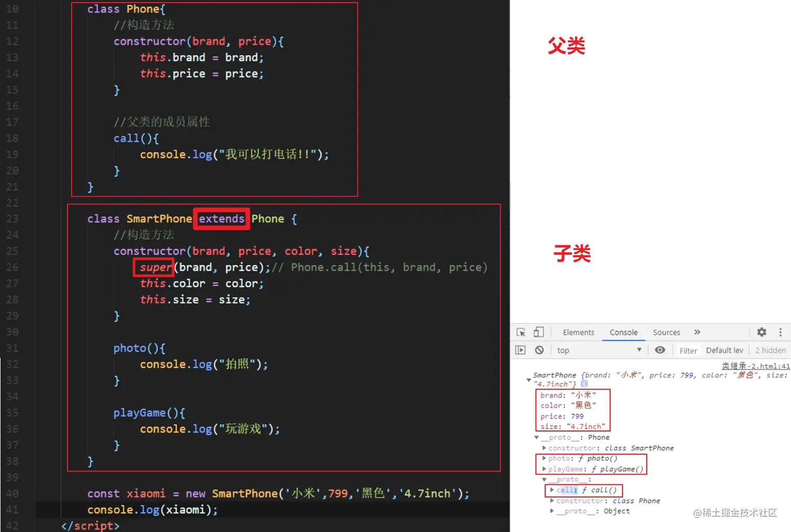The height and width of the screenshot is (532, 791).
Task: Select the Console tab
Action: (624, 332)
